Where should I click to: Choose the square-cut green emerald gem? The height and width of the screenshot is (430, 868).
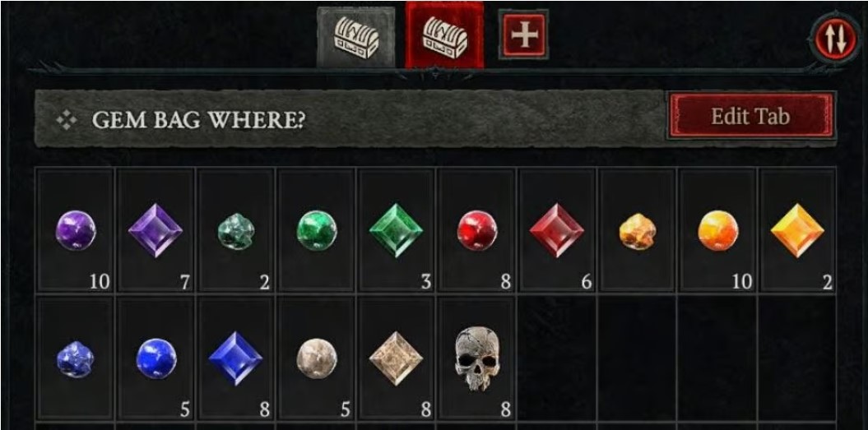pos(397,230)
